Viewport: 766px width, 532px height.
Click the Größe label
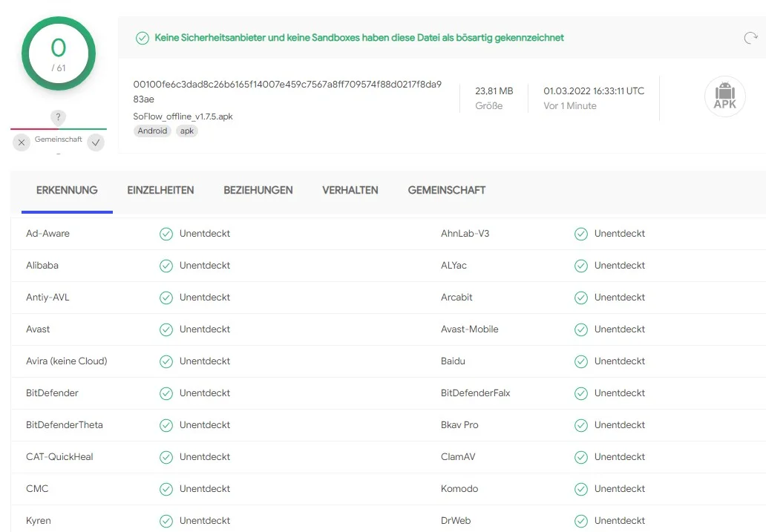pyautogui.click(x=489, y=106)
